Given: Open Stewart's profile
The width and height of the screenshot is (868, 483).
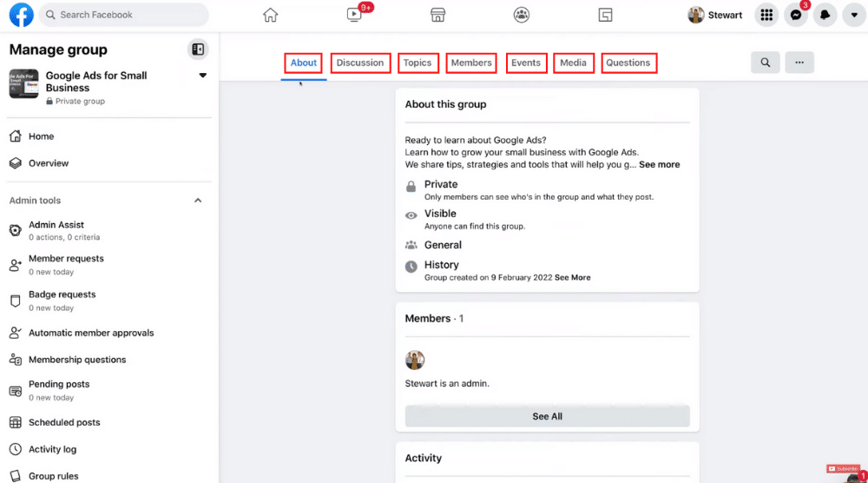Looking at the screenshot, I should click(x=715, y=15).
